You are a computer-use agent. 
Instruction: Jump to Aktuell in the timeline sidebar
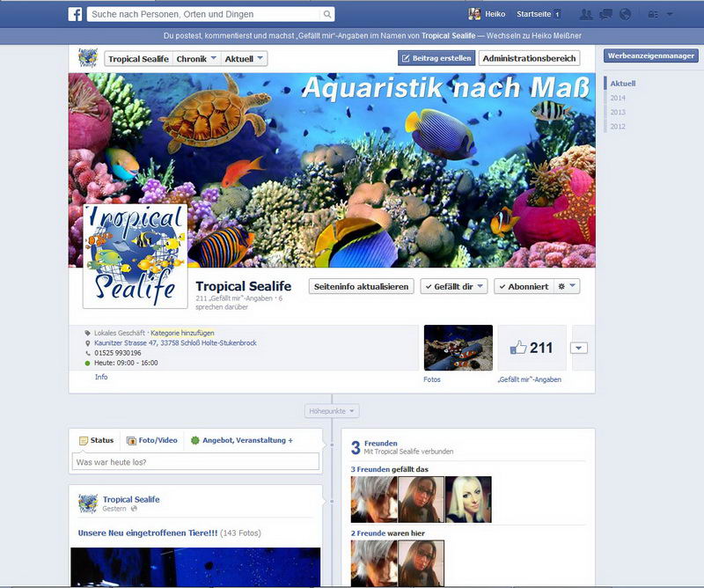pos(623,84)
